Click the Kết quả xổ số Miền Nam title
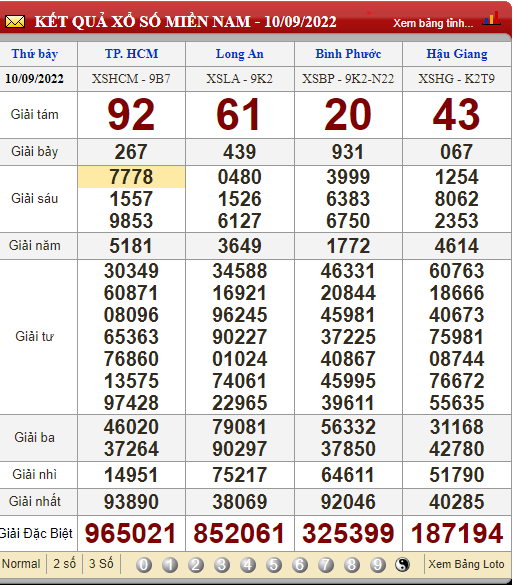 point(186,22)
